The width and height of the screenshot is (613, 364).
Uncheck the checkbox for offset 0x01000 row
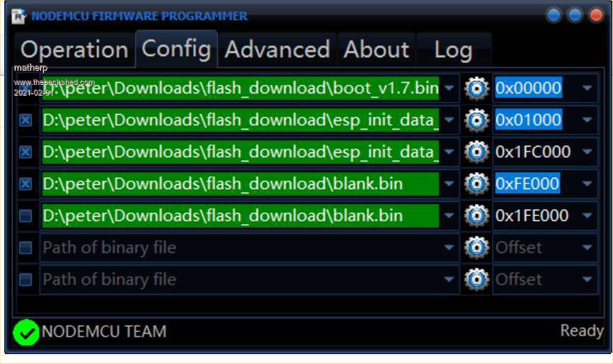click(x=26, y=121)
